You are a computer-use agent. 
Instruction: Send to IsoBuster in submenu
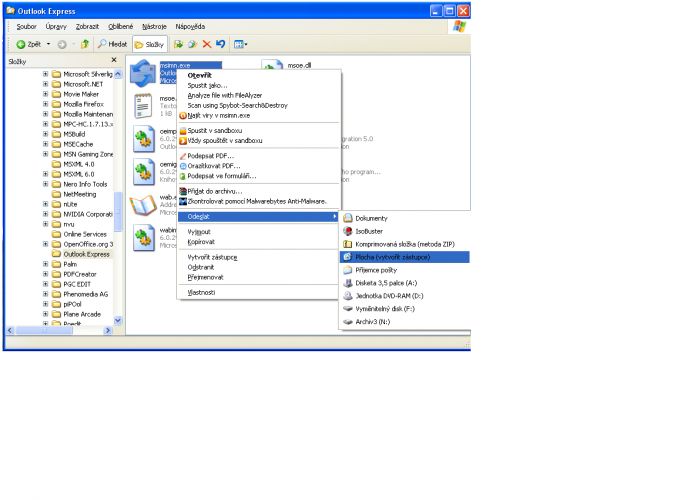(x=405, y=231)
